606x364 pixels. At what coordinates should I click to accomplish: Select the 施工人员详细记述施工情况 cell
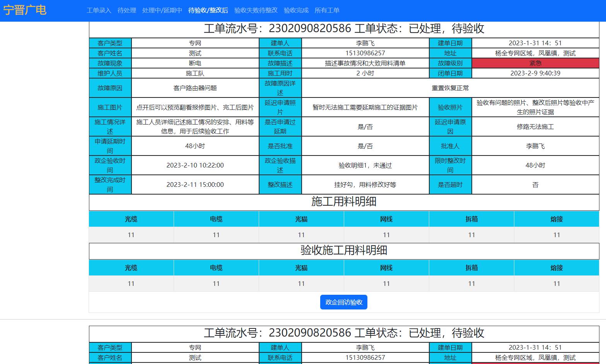(195, 126)
